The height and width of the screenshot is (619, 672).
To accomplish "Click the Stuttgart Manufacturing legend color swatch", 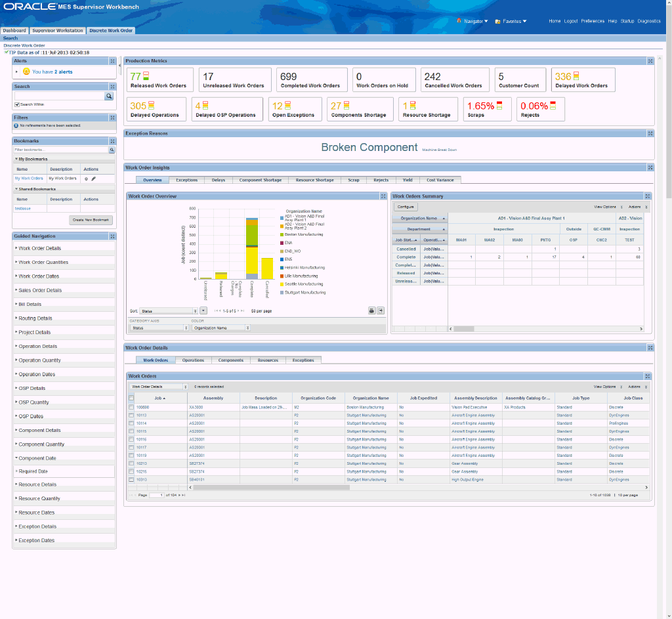I will coord(282,292).
